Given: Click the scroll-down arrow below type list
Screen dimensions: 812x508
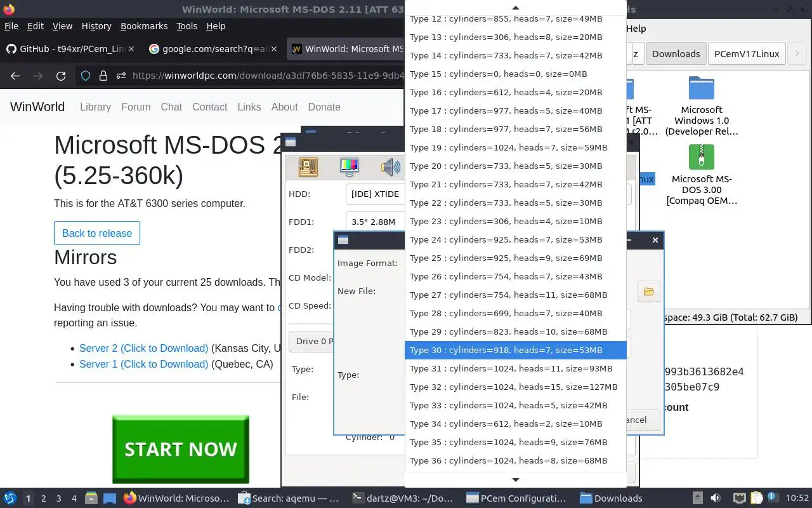Looking at the screenshot, I should (x=515, y=480).
